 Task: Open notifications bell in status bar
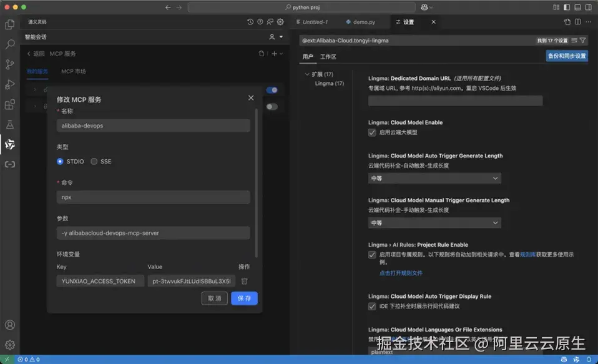(589, 360)
